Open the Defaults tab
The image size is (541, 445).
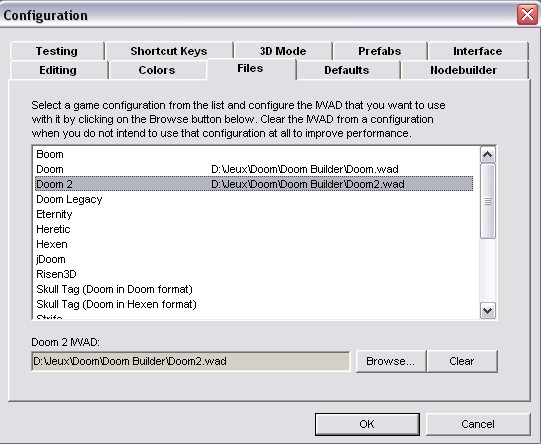tap(347, 70)
